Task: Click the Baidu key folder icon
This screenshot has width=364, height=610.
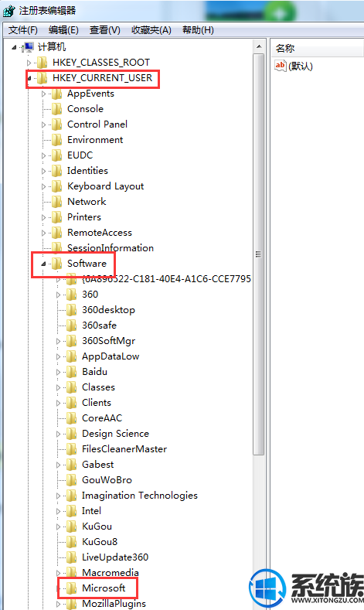Action: coord(72,372)
